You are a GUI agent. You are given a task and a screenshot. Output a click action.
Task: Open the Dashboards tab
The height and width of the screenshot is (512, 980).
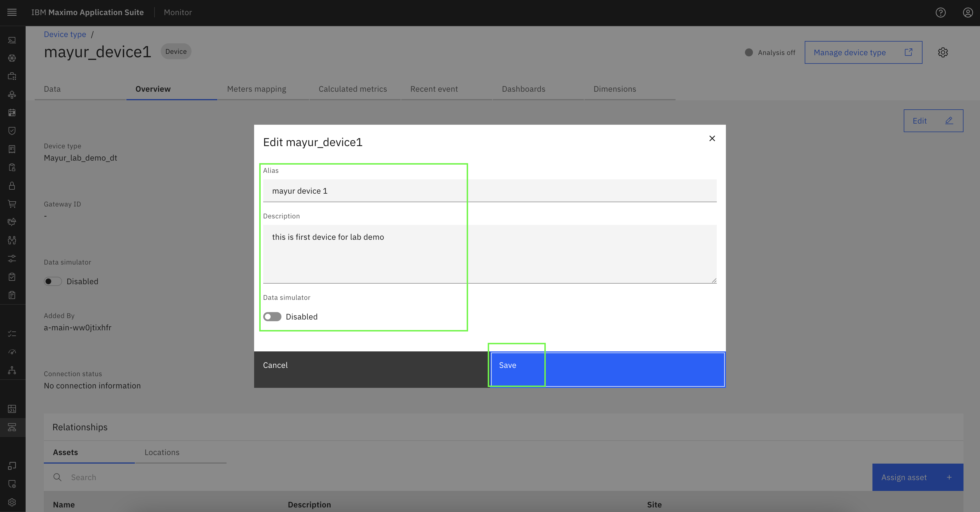tap(538, 89)
